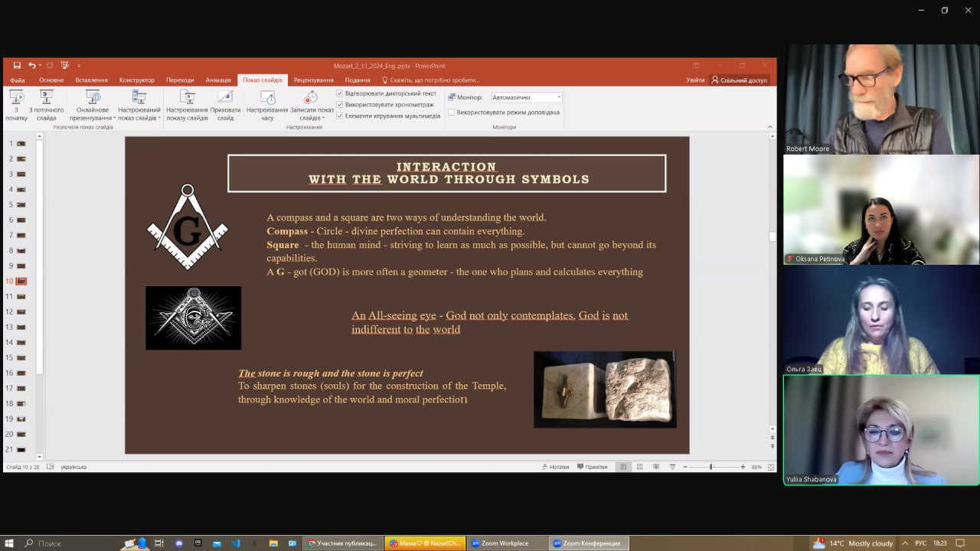Select slide 1 thumbnail in slide panel

21,143
